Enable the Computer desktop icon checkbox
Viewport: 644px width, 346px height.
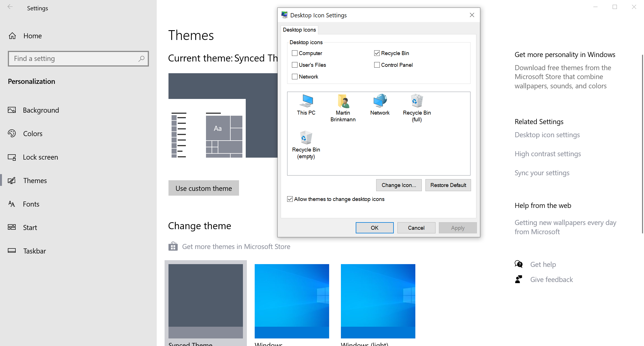point(295,53)
